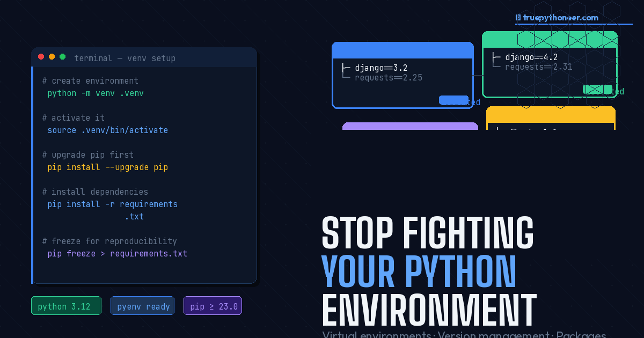Click the pip freeze > requirements.txt command
The height and width of the screenshot is (338, 644).
click(x=117, y=253)
